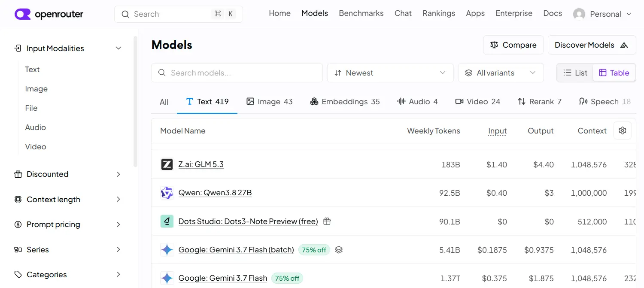Click the global Search box in header
The width and height of the screenshot is (644, 288).
pos(179,14)
